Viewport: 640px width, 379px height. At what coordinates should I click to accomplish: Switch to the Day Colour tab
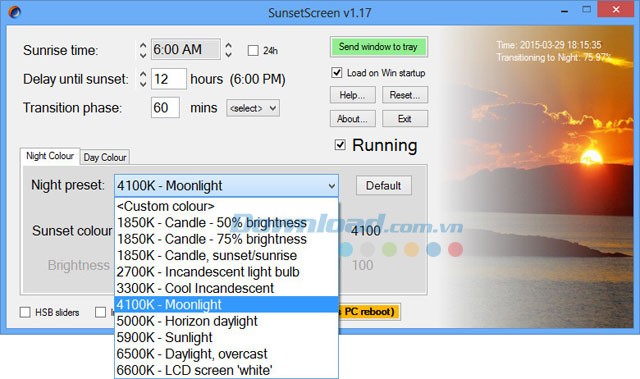(105, 157)
